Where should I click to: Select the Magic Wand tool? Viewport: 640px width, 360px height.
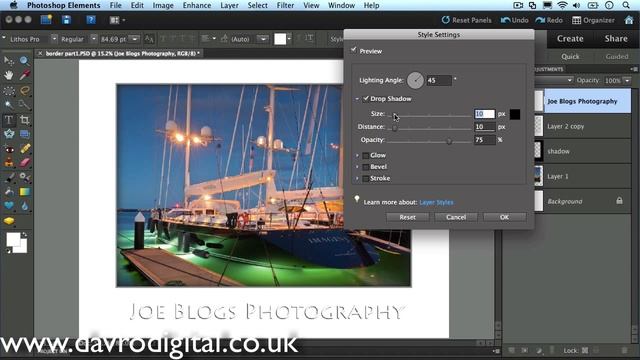(x=9, y=105)
